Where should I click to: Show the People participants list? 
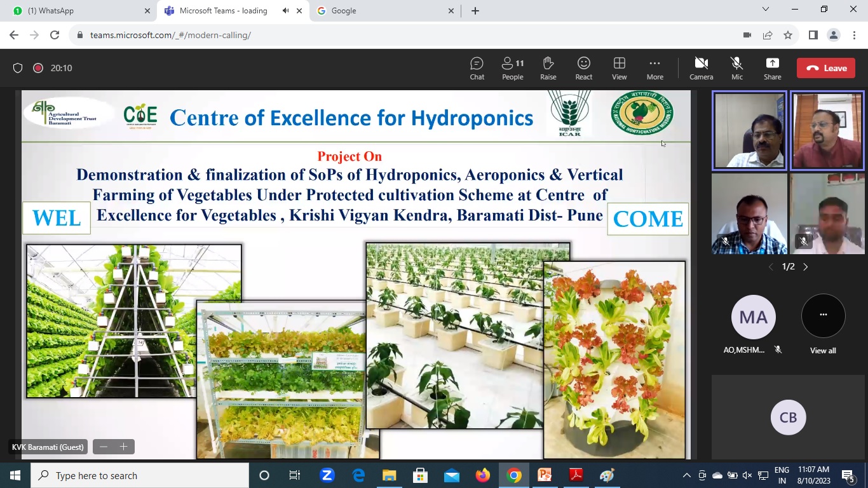click(512, 68)
